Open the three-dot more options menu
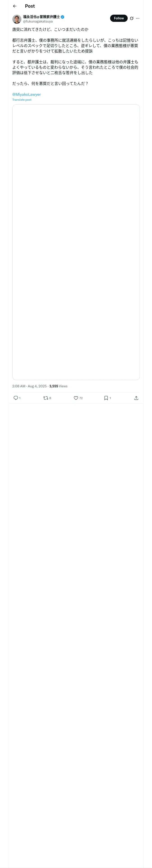 click(x=138, y=18)
